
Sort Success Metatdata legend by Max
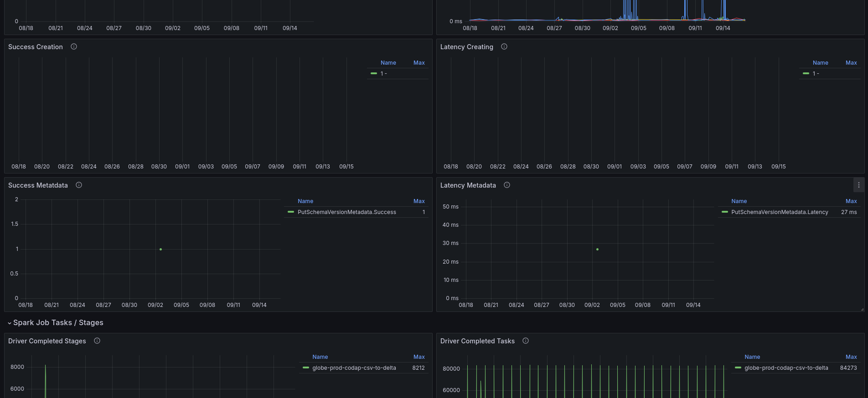point(419,201)
